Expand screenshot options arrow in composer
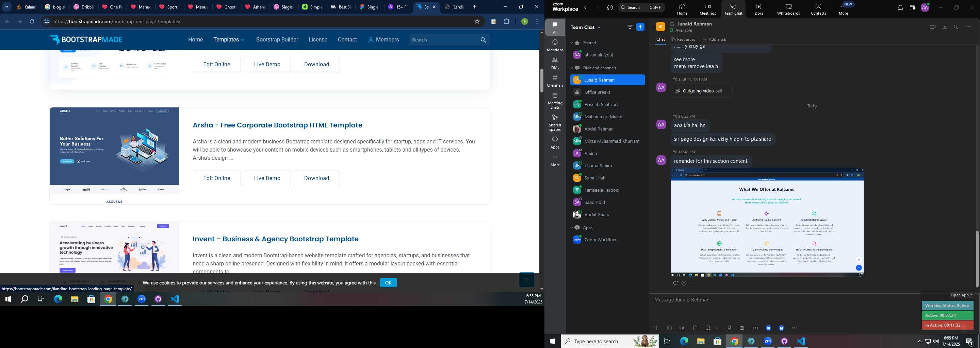Viewport: 980px width, 348px height. 716,328
